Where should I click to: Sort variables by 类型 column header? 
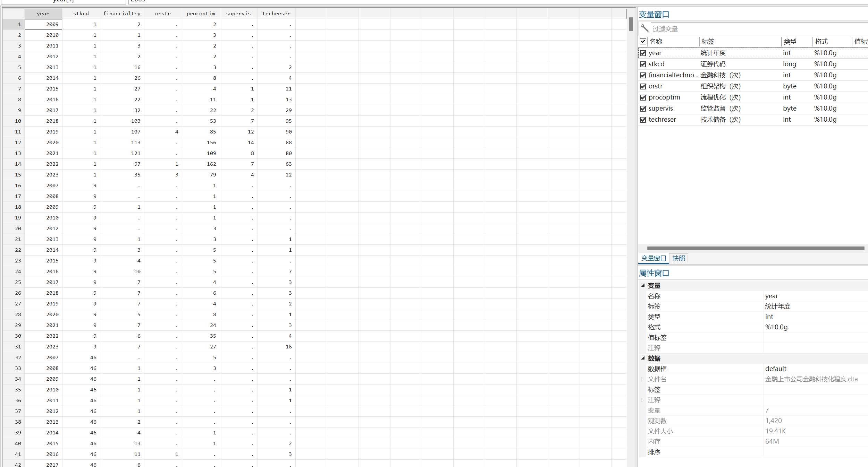click(790, 42)
